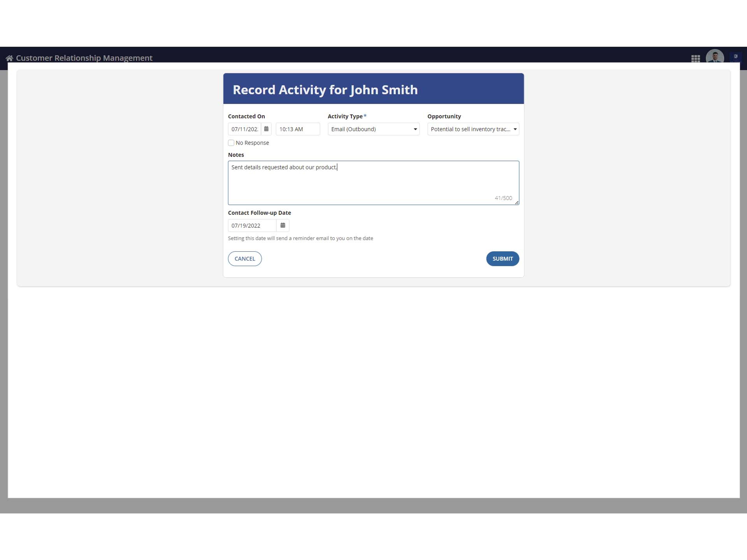Toggle the No Response checkbox
Image resolution: width=747 pixels, height=560 pixels.
tap(231, 143)
